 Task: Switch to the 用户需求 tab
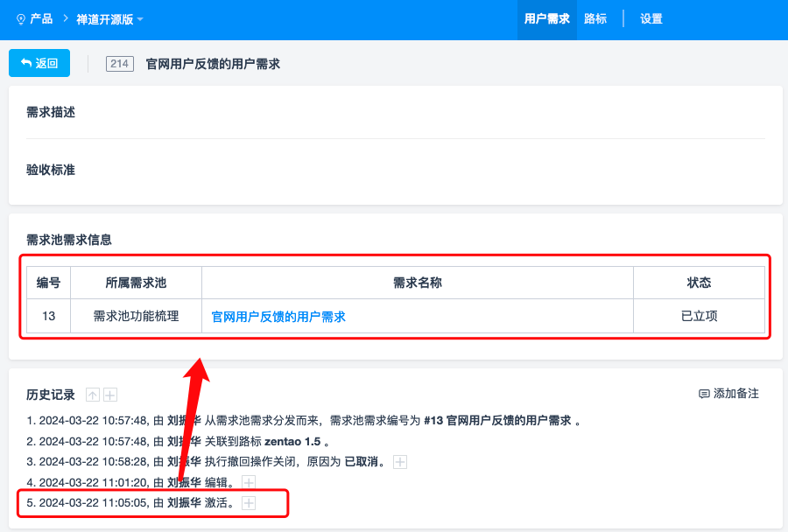tap(546, 19)
